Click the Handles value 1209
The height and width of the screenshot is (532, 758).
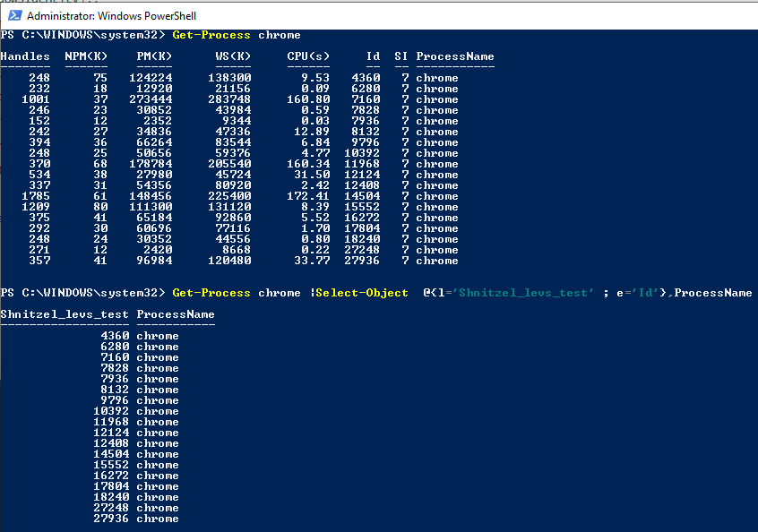[36, 207]
